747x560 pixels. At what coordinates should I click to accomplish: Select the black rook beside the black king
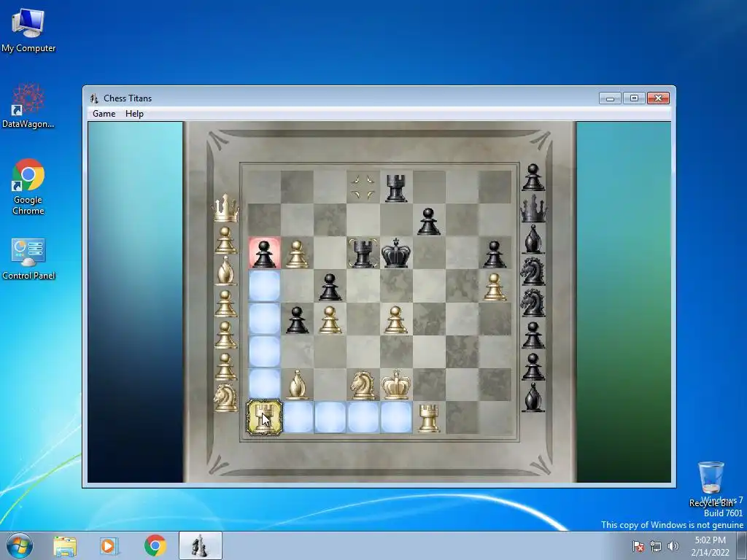363,253
